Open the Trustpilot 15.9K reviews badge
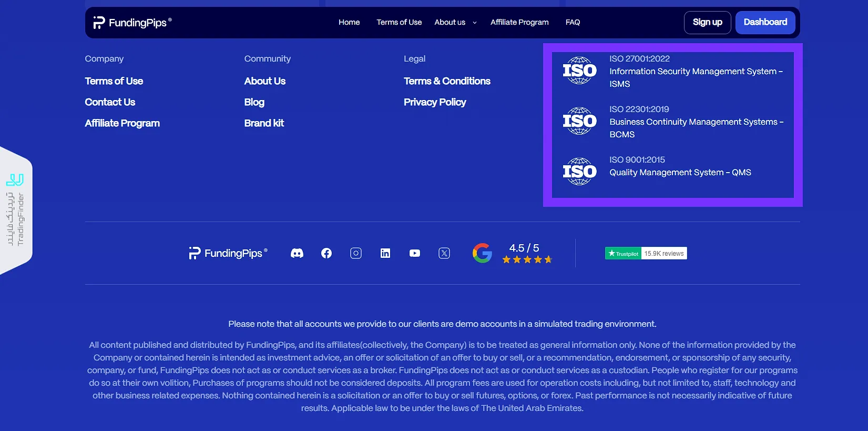Screen dimensions: 868x431 pyautogui.click(x=646, y=254)
